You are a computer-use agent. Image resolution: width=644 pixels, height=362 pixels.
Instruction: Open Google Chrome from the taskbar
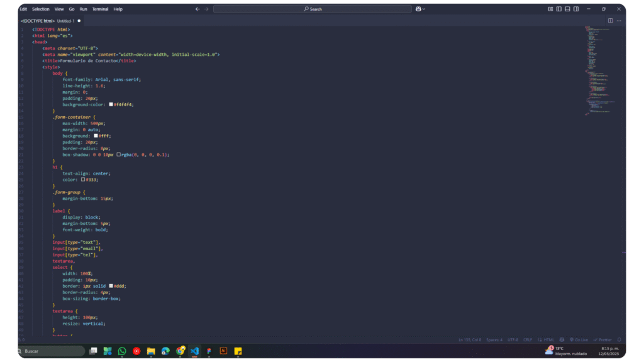pos(180,351)
